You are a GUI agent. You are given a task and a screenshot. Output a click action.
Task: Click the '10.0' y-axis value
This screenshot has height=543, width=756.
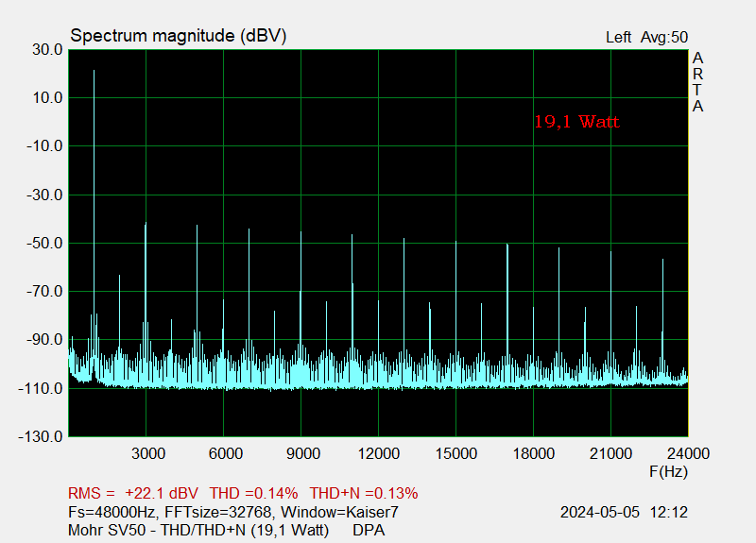click(x=48, y=98)
